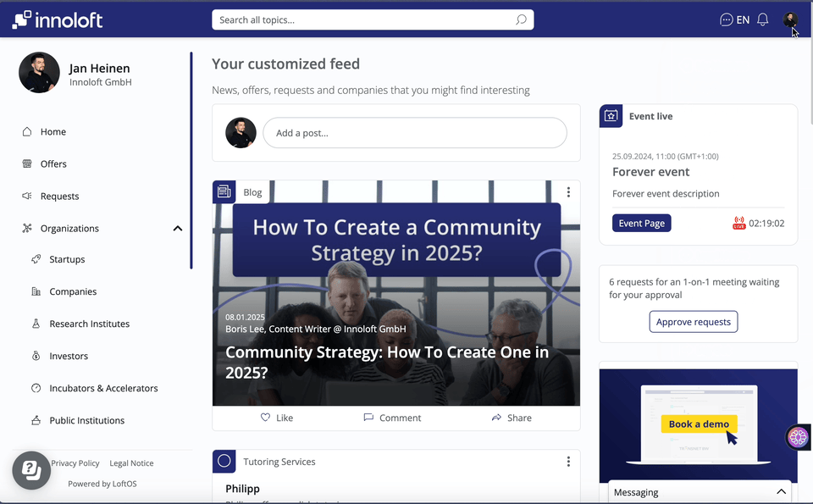Expand the Messaging panel
The width and height of the screenshot is (813, 504).
point(781,492)
